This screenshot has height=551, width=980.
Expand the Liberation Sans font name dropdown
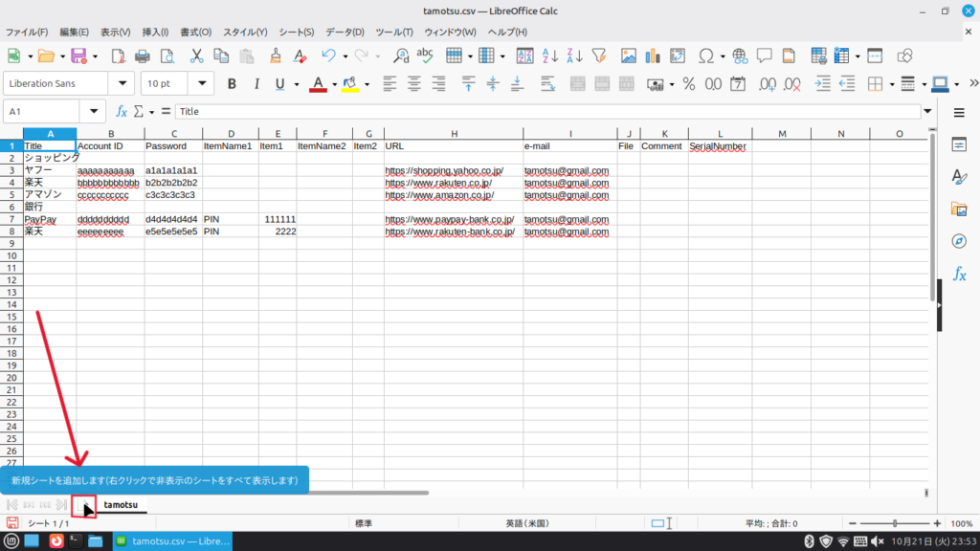[x=122, y=84]
